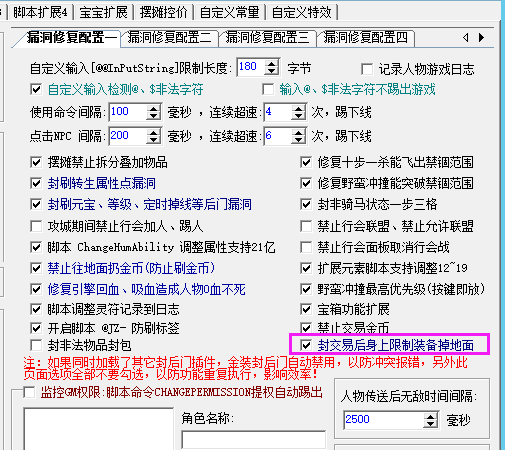Enable 禁止行会面板取消行会战 checkbox
This screenshot has width=505, height=450.
point(306,247)
